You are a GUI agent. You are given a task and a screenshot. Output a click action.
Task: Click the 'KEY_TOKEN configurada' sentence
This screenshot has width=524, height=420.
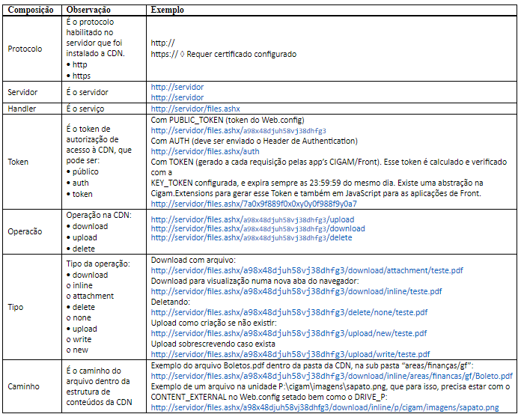[x=317, y=183]
